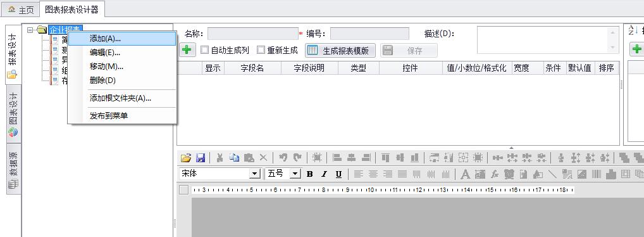Click the Delete X icon

point(263,157)
